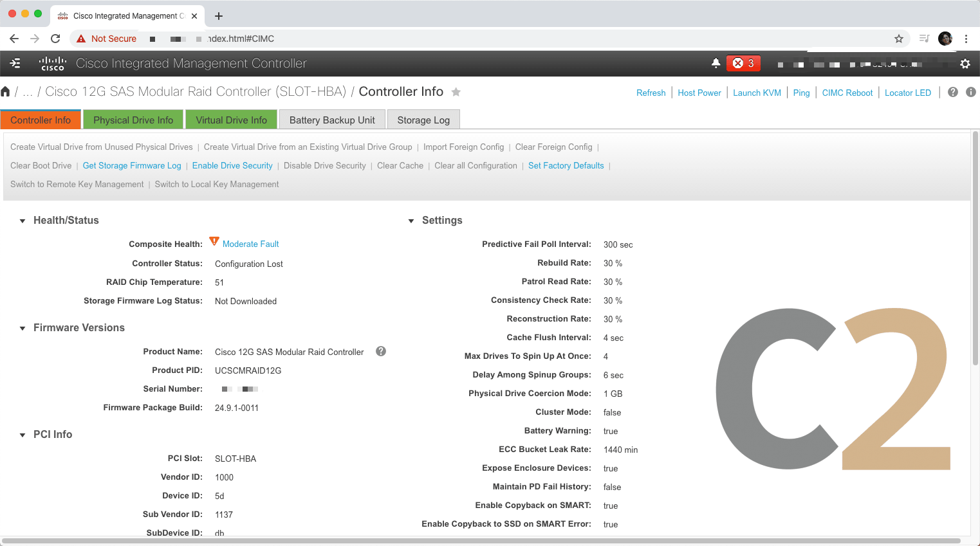Open browser media control icon
The height and width of the screenshot is (546, 980).
click(x=925, y=39)
